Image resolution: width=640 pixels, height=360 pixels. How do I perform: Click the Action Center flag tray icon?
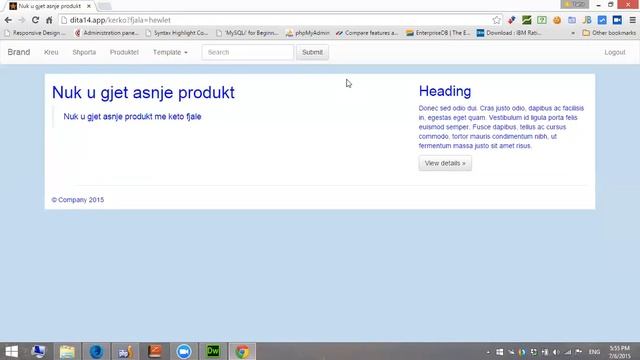pyautogui.click(x=579, y=352)
